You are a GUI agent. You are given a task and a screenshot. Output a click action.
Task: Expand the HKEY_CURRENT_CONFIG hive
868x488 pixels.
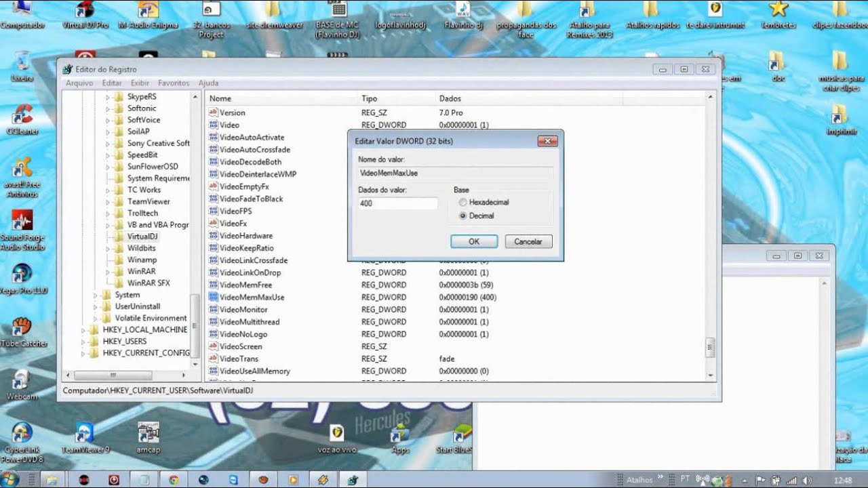pos(83,352)
